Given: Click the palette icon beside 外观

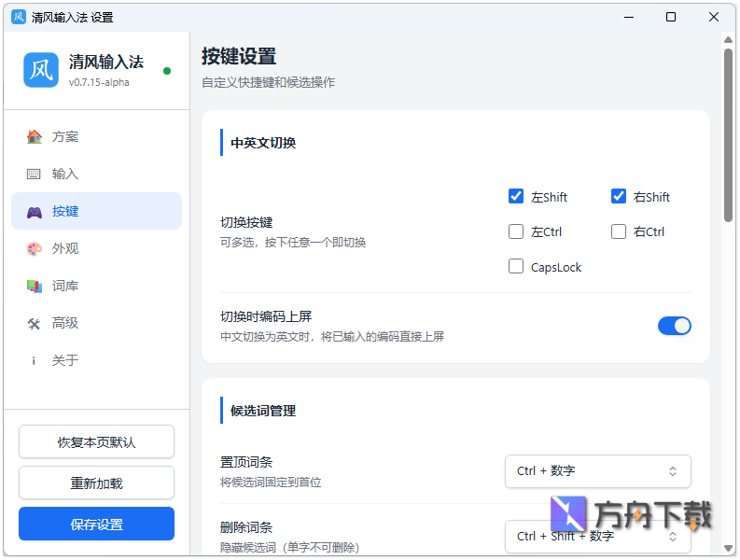Looking at the screenshot, I should coord(34,249).
